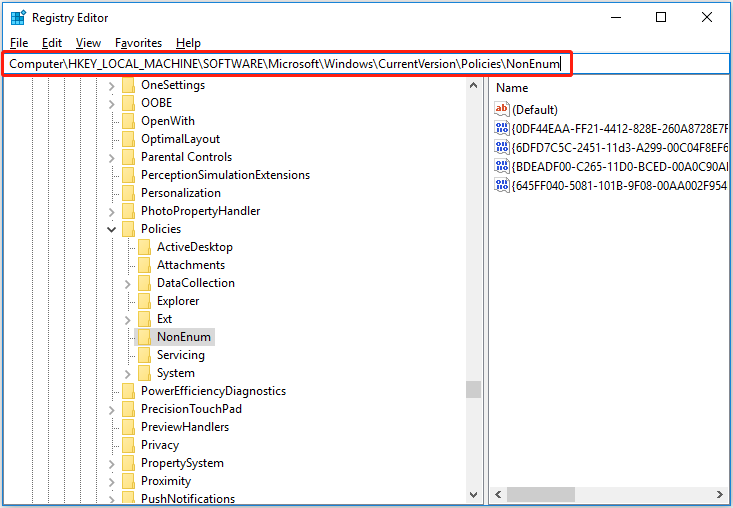Expand the PrecisionTouchPad key
733x508 pixels.
(111, 410)
